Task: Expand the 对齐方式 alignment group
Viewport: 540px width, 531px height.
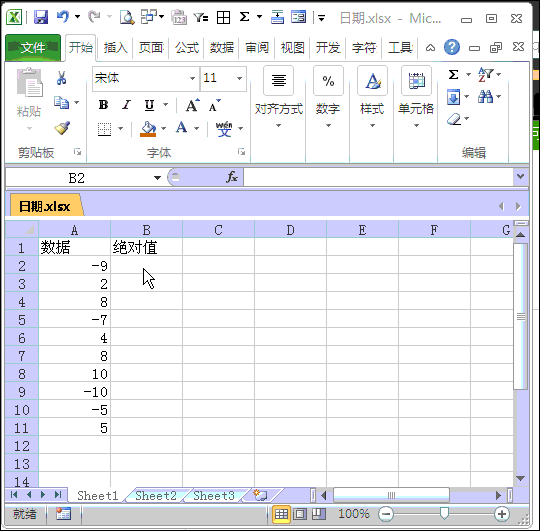Action: pyautogui.click(x=279, y=96)
